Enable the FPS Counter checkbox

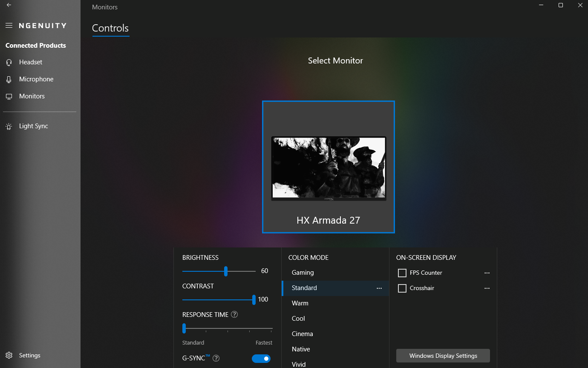(402, 273)
